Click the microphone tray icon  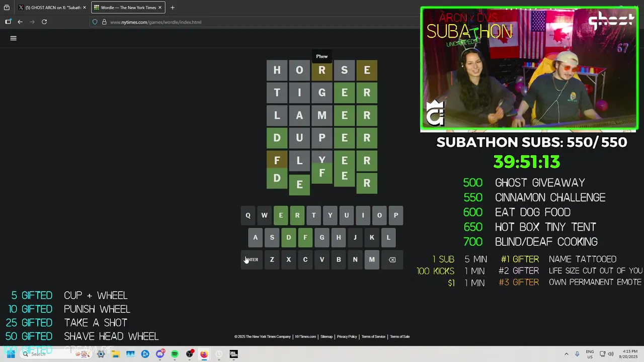pos(577,354)
